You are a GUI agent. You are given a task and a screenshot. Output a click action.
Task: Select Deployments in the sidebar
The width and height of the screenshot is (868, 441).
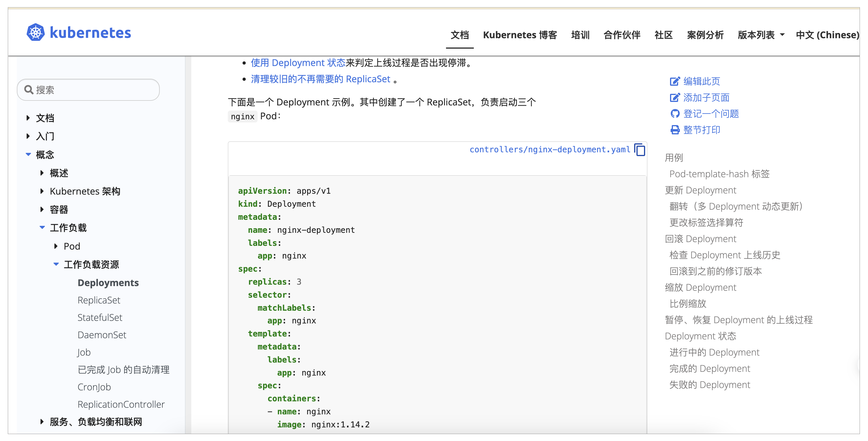coord(108,283)
